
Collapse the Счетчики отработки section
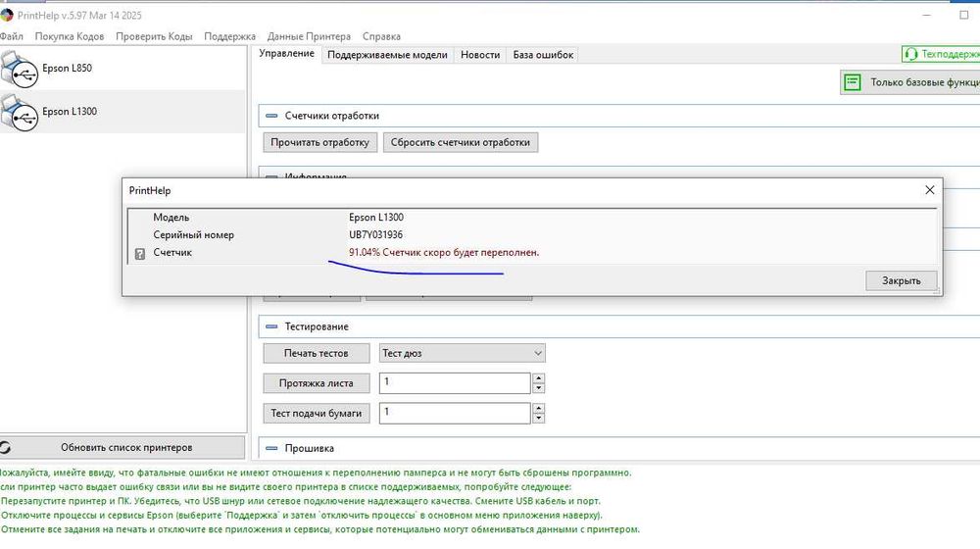(271, 116)
